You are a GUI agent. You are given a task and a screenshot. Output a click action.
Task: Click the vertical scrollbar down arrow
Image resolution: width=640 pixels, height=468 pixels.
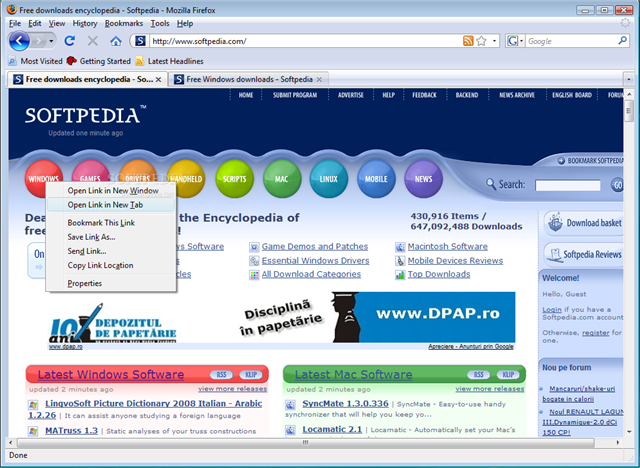pos(629,431)
